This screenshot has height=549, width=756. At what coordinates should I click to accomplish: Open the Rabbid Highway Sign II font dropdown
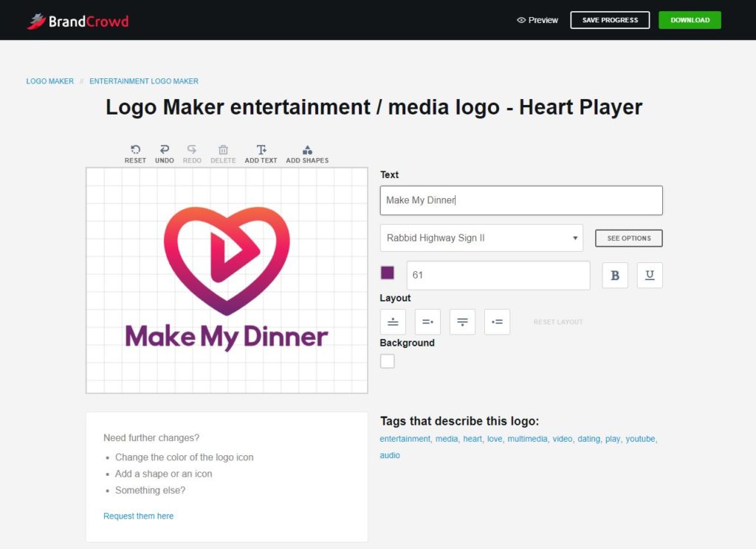481,238
